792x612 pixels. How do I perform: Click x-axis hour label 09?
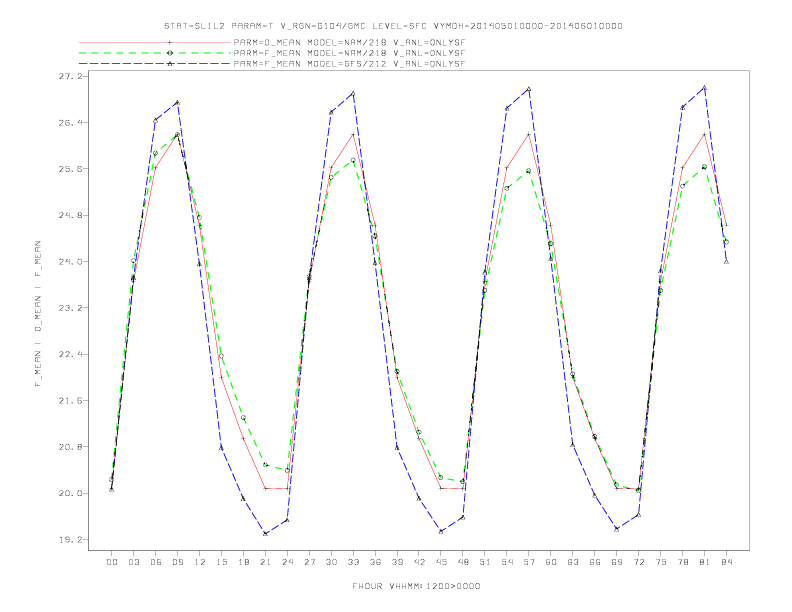click(x=178, y=562)
